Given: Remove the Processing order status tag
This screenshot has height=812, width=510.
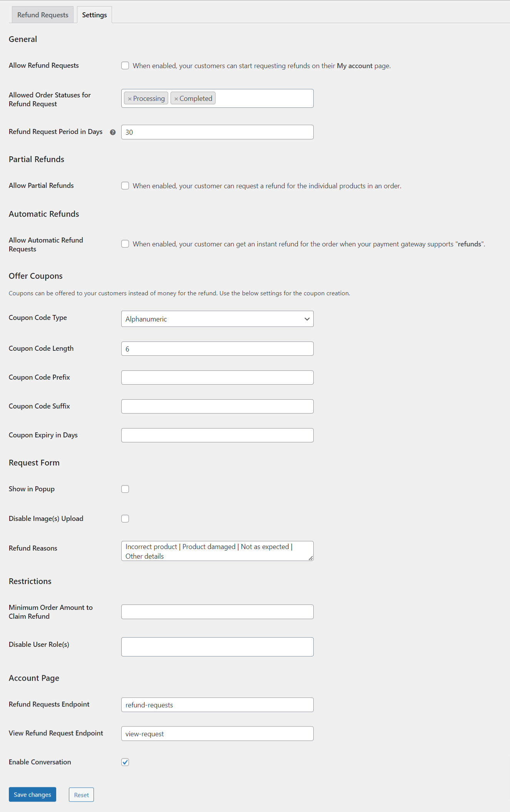Looking at the screenshot, I should (x=130, y=98).
